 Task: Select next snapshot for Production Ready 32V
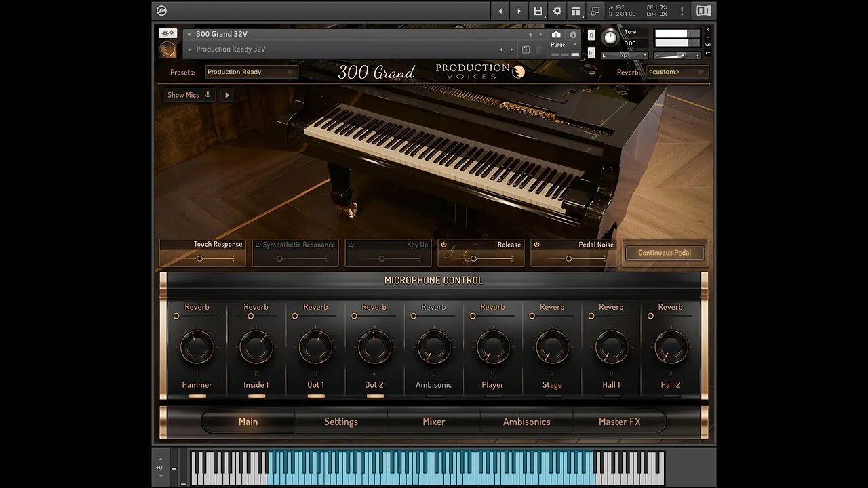point(512,49)
